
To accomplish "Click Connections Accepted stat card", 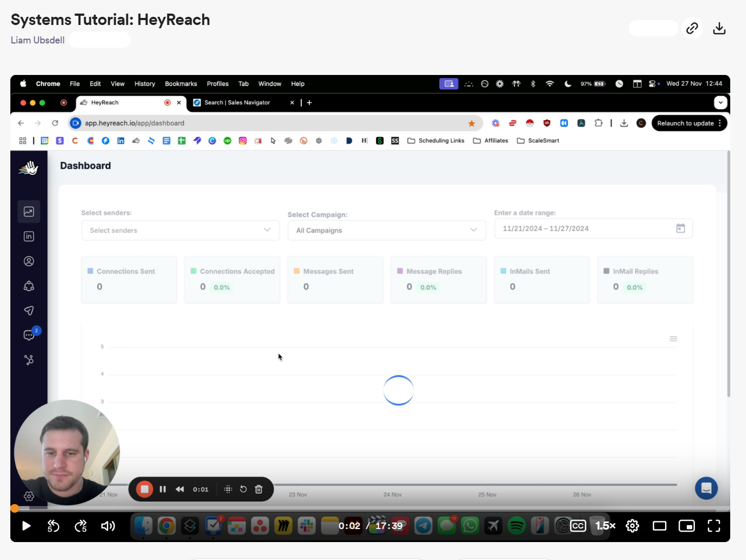I will pos(232,279).
